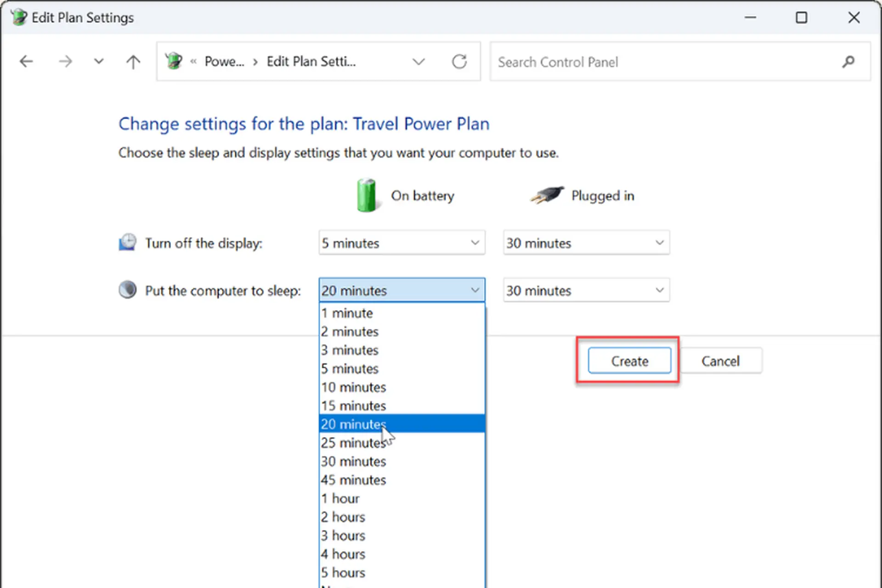Refresh the Control Panel page
Image resolution: width=882 pixels, height=588 pixels.
(x=459, y=62)
